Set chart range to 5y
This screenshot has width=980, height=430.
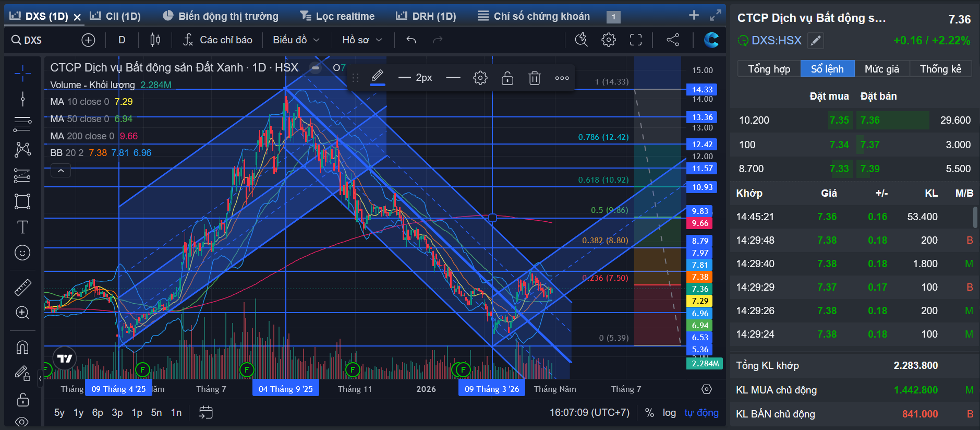click(59, 413)
